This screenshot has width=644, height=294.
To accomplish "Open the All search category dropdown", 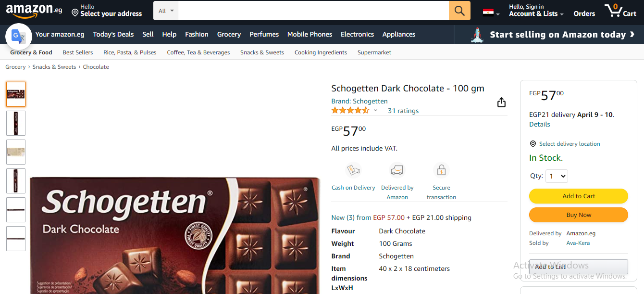I will 166,11.
